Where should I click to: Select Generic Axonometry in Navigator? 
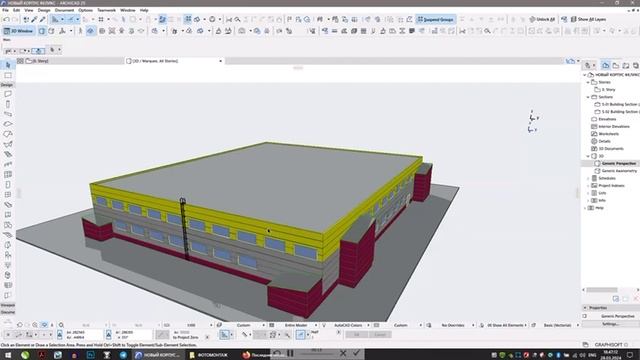[619, 171]
